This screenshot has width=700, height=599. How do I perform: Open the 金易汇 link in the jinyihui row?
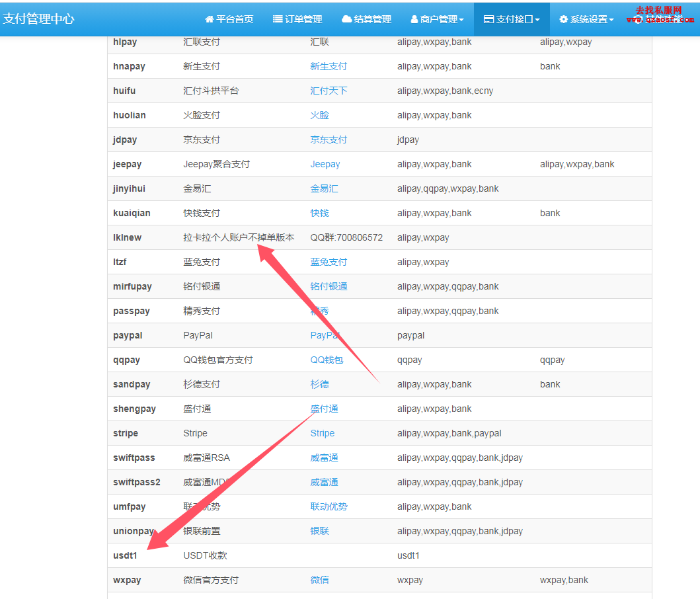(324, 189)
